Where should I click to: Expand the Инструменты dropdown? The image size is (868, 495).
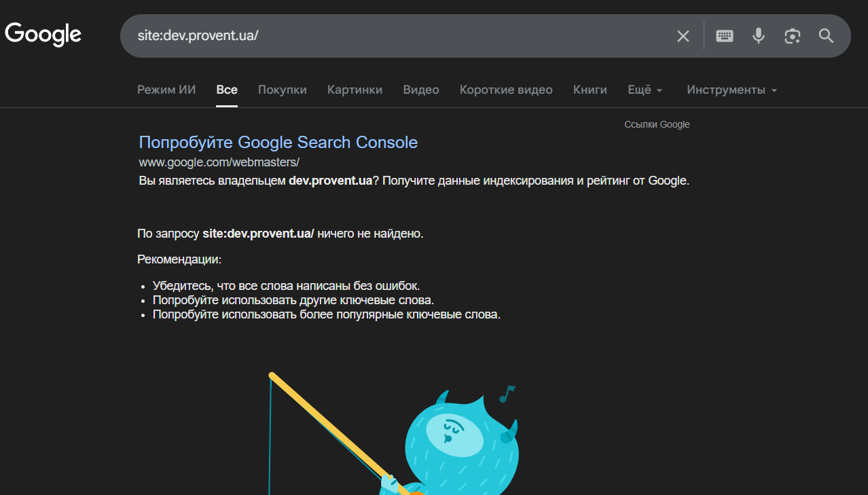[732, 90]
